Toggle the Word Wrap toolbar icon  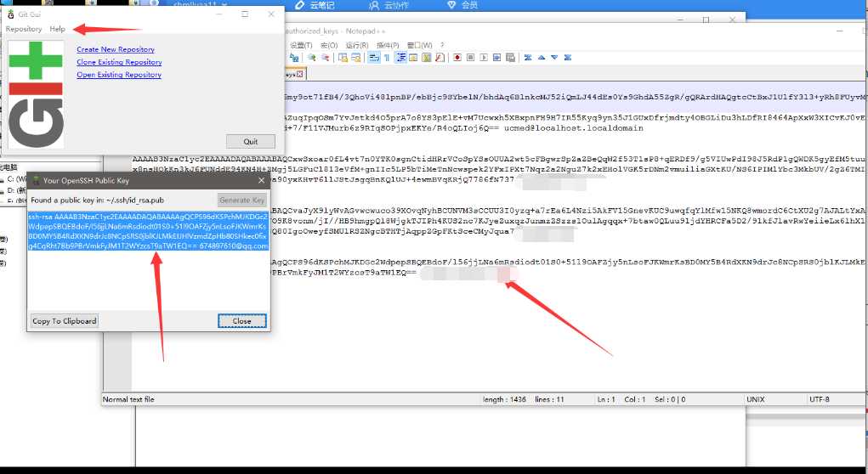click(374, 58)
